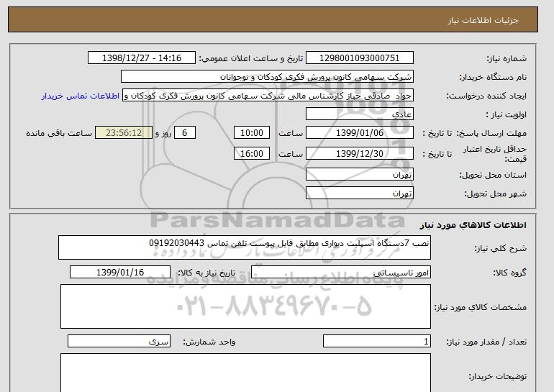Click the label توضیحات خریدار
Image resolution: width=554 pixels, height=392 pixels.
(x=498, y=376)
